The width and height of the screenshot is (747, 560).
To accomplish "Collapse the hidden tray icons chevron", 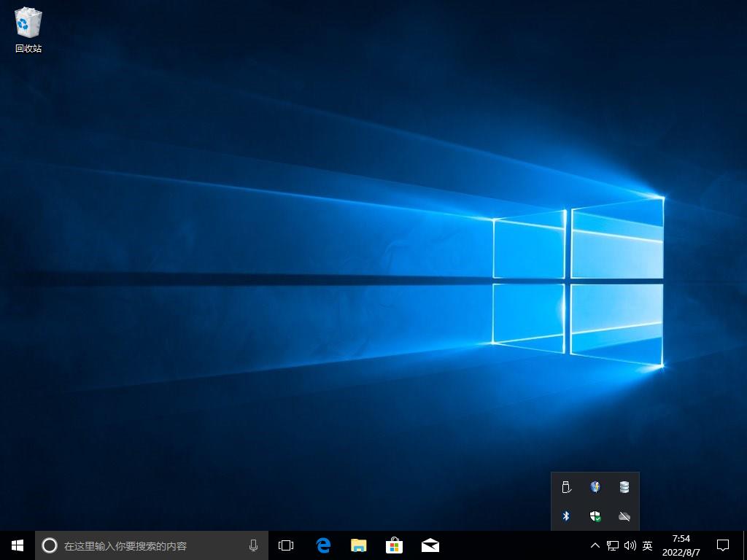I will pos(595,545).
